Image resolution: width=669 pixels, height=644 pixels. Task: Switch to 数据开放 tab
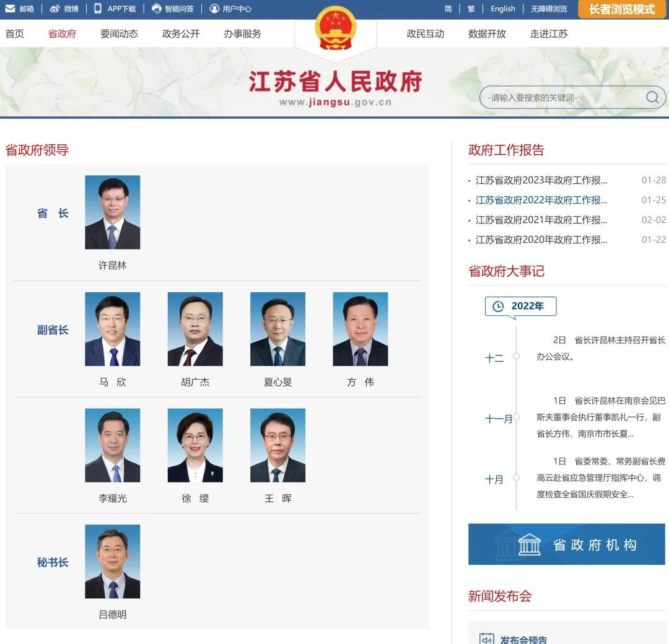[x=487, y=34]
